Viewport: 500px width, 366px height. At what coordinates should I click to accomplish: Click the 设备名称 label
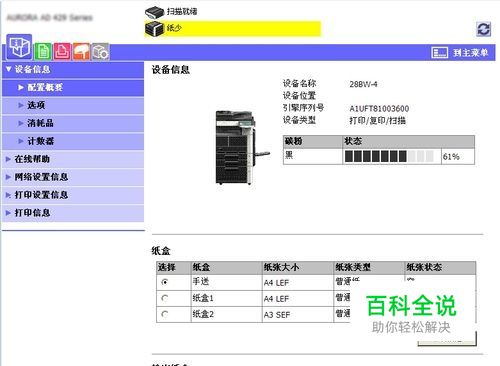click(299, 83)
